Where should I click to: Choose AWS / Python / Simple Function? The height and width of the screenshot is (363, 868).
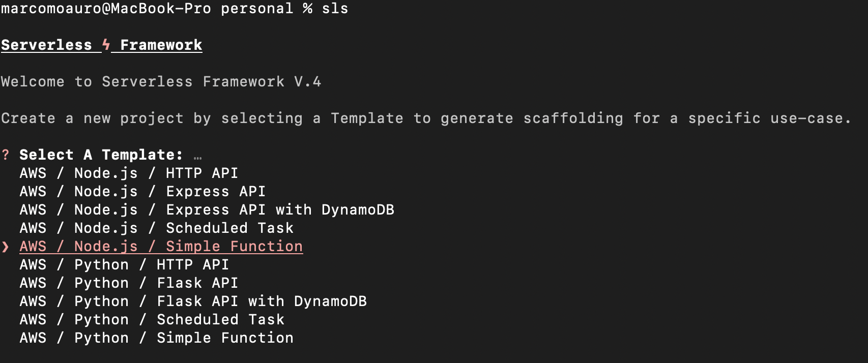coord(156,338)
